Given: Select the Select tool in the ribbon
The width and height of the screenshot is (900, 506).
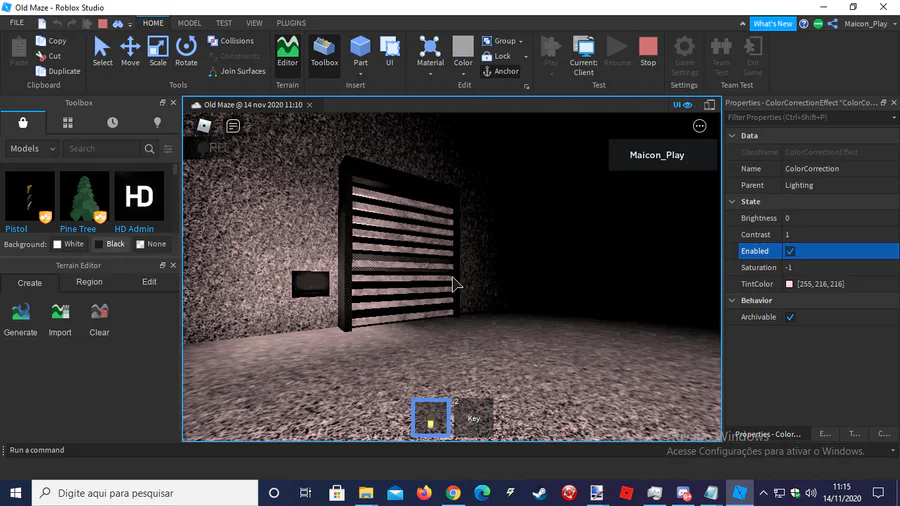Looking at the screenshot, I should pyautogui.click(x=102, y=51).
